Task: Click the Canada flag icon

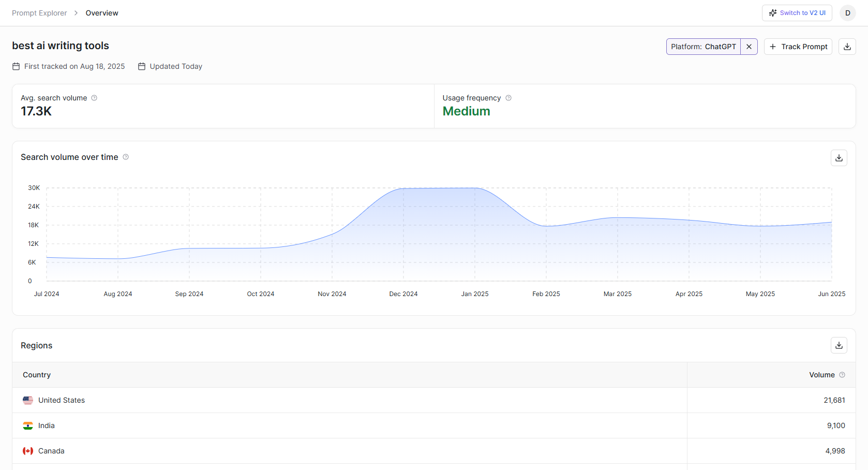Action: click(28, 451)
